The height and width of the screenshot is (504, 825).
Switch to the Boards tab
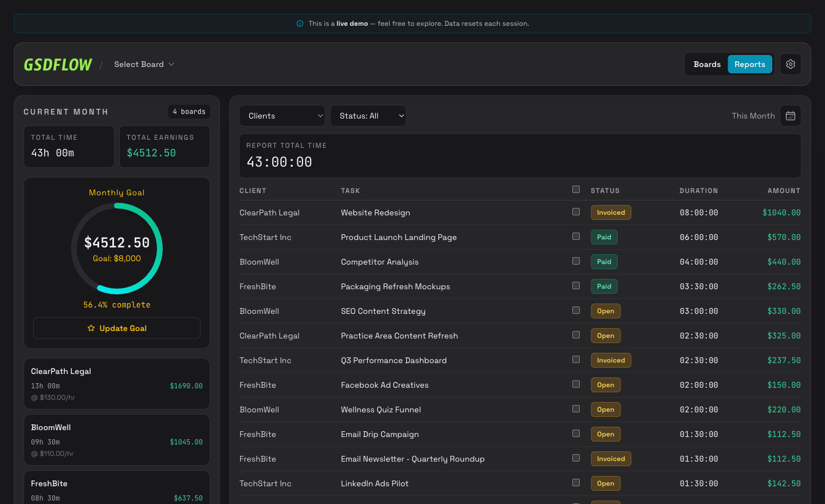point(707,64)
